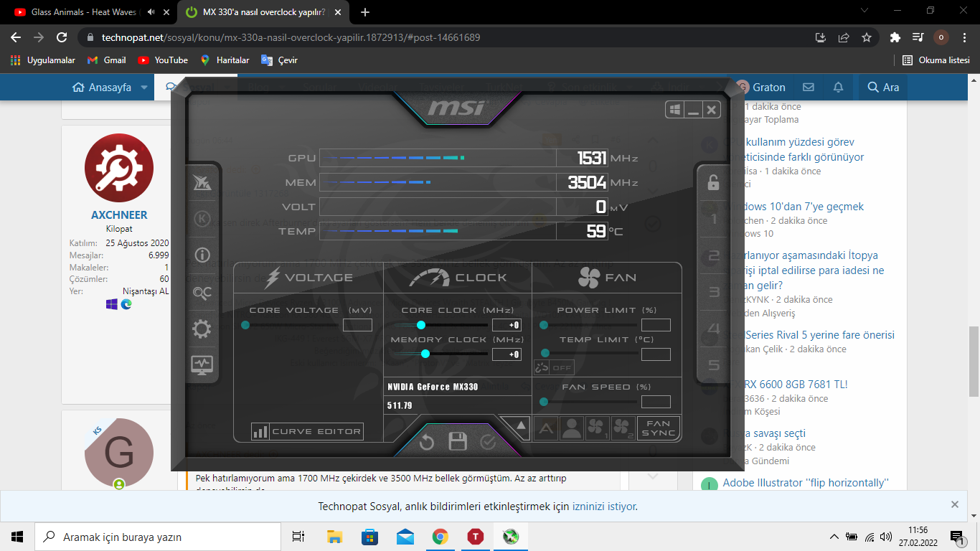Screen dimensions: 980x551
Task: Open the MSI Afterburner settings gear
Action: coord(202,329)
